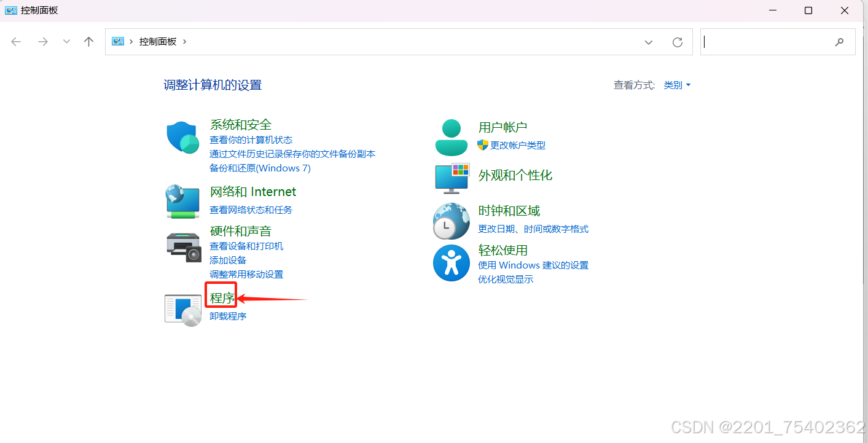This screenshot has height=443, width=868.
Task: Open the 类别 view-by dropdown
Action: coord(678,85)
